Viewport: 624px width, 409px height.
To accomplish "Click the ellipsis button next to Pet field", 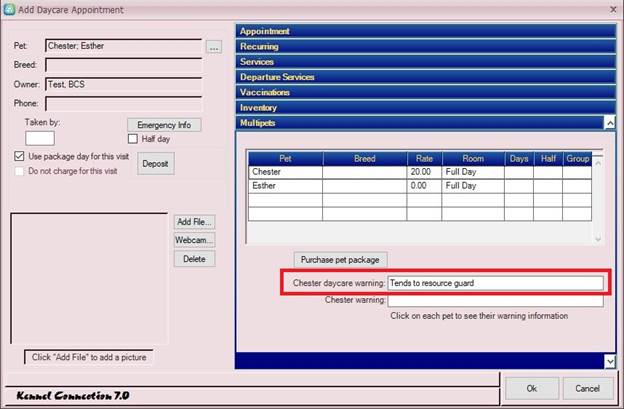I will [213, 46].
